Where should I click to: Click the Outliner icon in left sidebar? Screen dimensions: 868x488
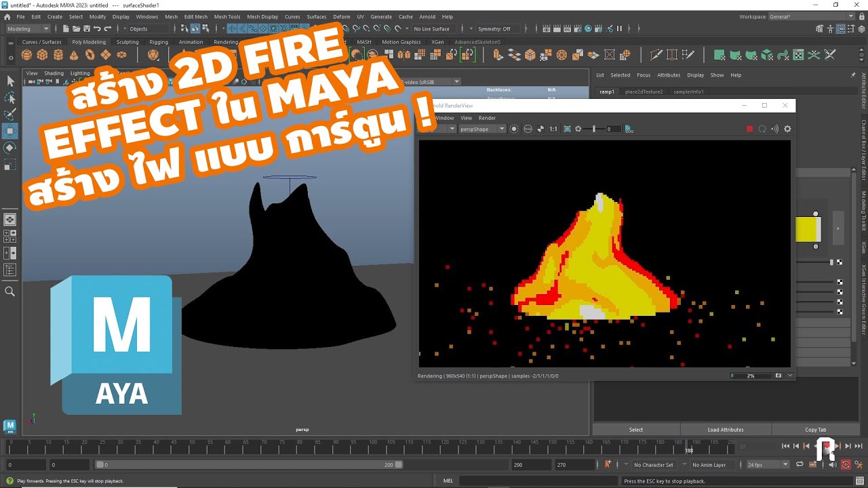[10, 270]
